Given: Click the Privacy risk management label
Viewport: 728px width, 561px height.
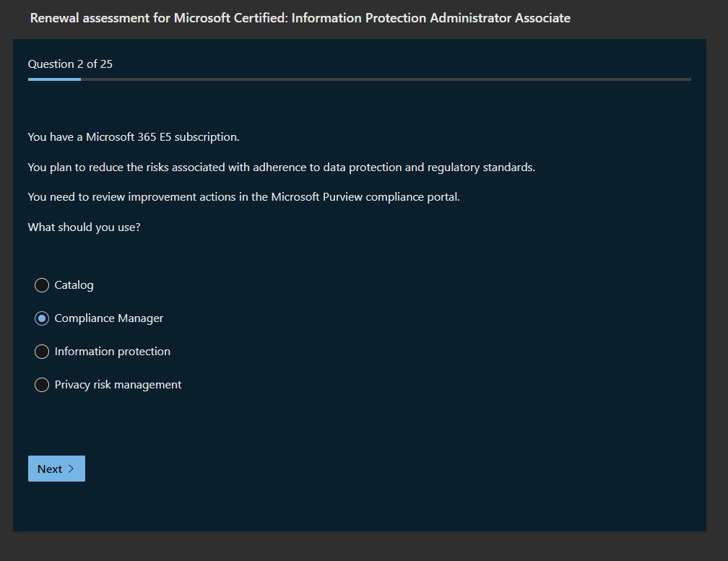Looking at the screenshot, I should (x=118, y=385).
